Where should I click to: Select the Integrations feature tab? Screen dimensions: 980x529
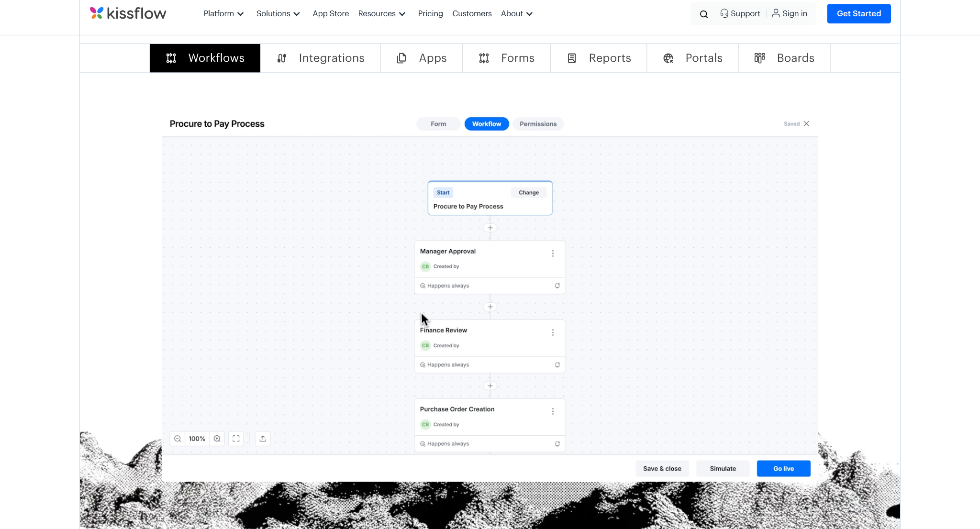(321, 58)
